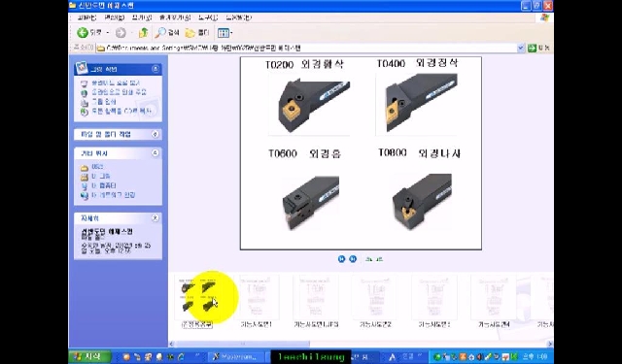Collapse the Details panel
This screenshot has height=364, width=622.
point(155,217)
